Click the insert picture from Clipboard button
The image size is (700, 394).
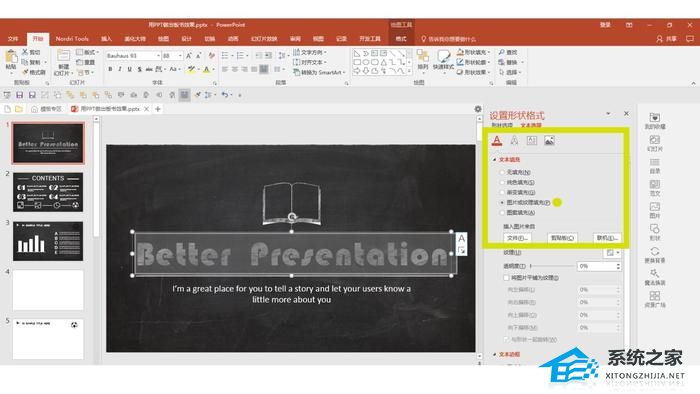[x=562, y=238]
